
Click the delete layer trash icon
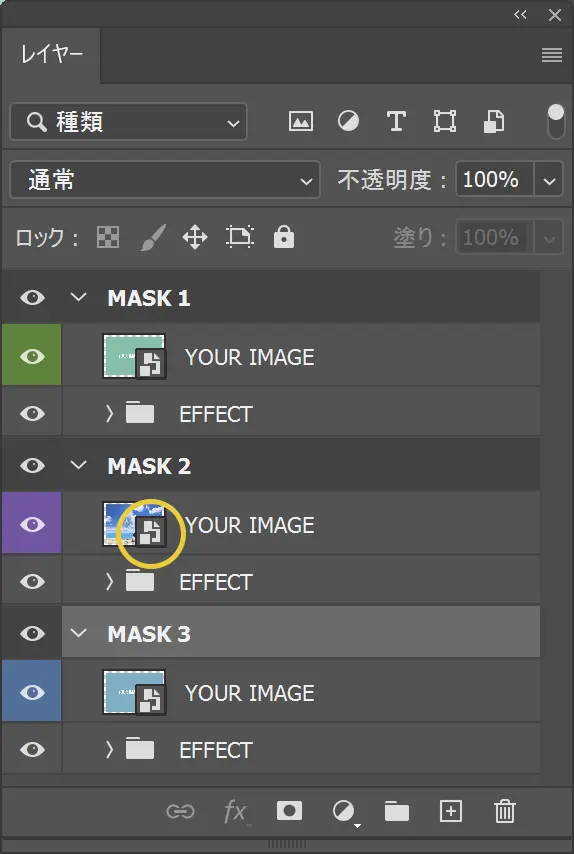point(505,811)
